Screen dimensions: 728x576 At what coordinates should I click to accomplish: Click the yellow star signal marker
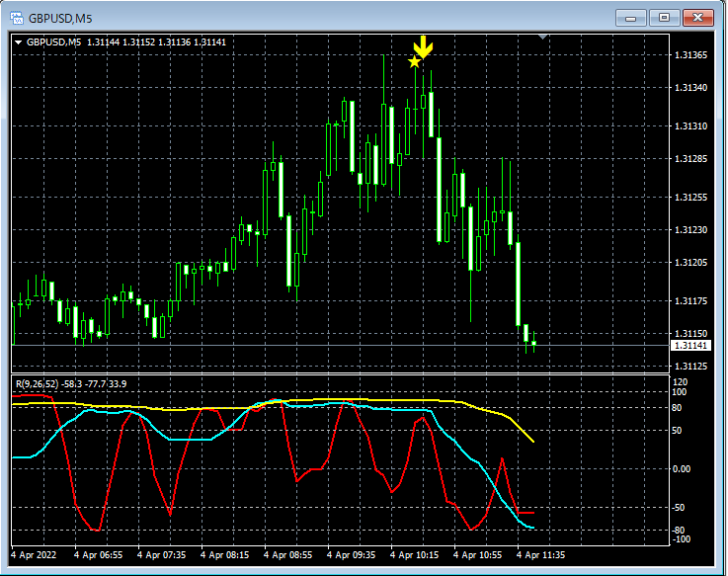[414, 61]
